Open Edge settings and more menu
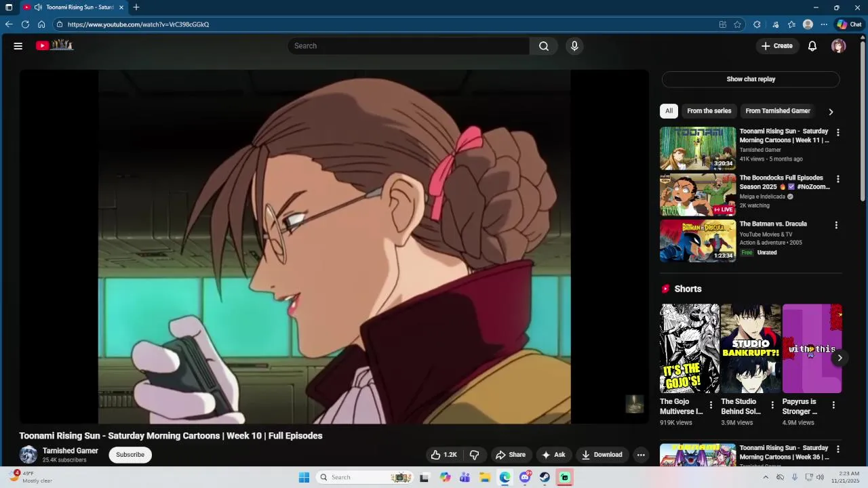The image size is (868, 488). pos(824,24)
